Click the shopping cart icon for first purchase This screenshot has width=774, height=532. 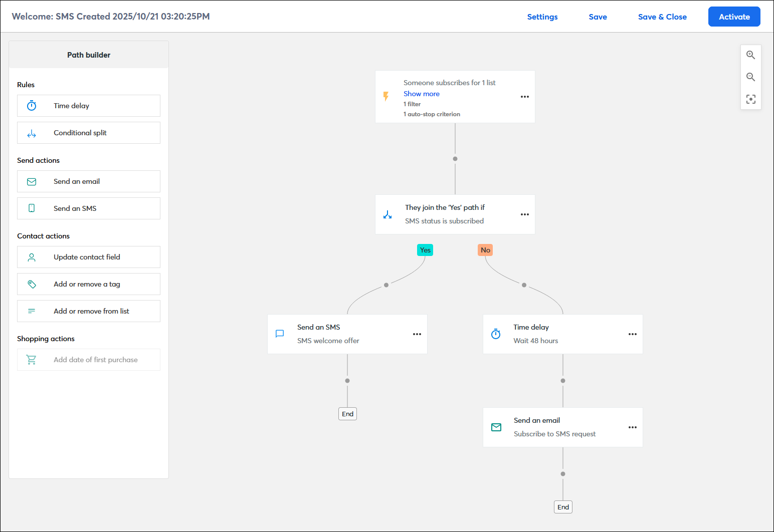tap(32, 360)
